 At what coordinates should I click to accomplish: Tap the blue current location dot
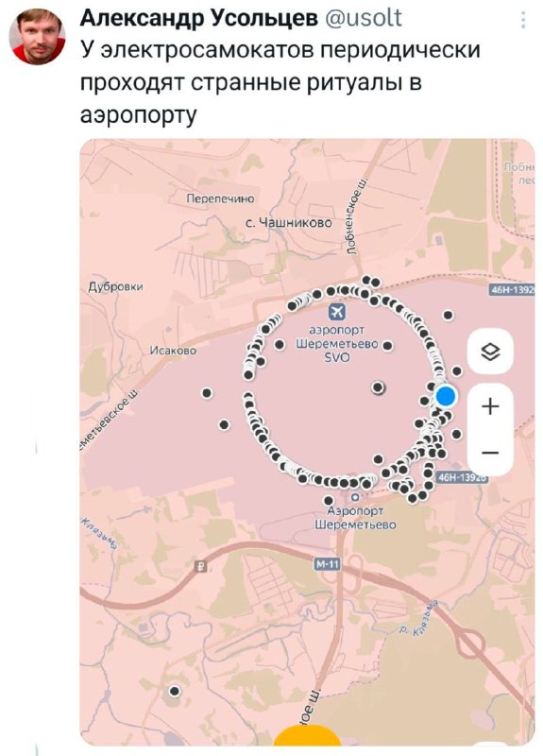tap(445, 396)
